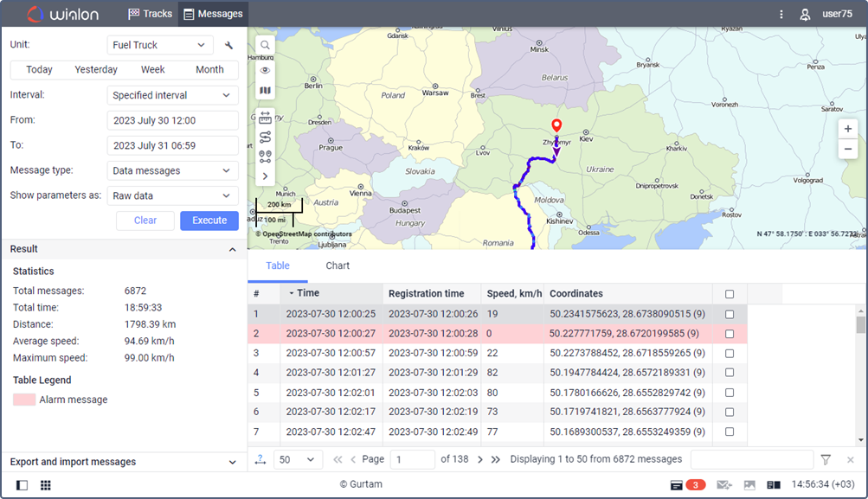Select the distance measuring tool
Screen dimensions: 868x499
pyautogui.click(x=265, y=117)
